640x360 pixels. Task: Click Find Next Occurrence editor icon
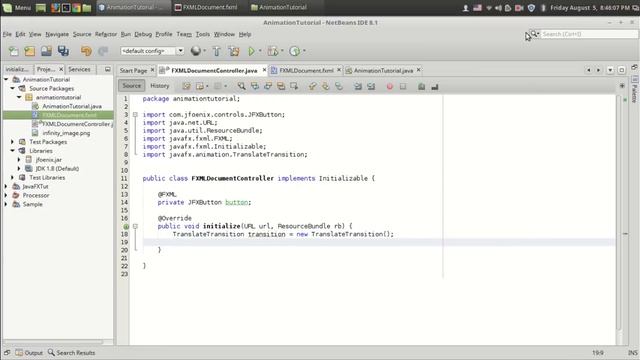point(268,86)
